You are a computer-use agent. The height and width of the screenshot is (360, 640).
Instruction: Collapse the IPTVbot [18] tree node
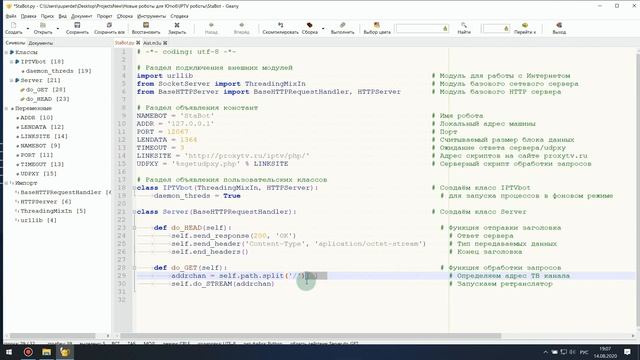(x=12, y=62)
